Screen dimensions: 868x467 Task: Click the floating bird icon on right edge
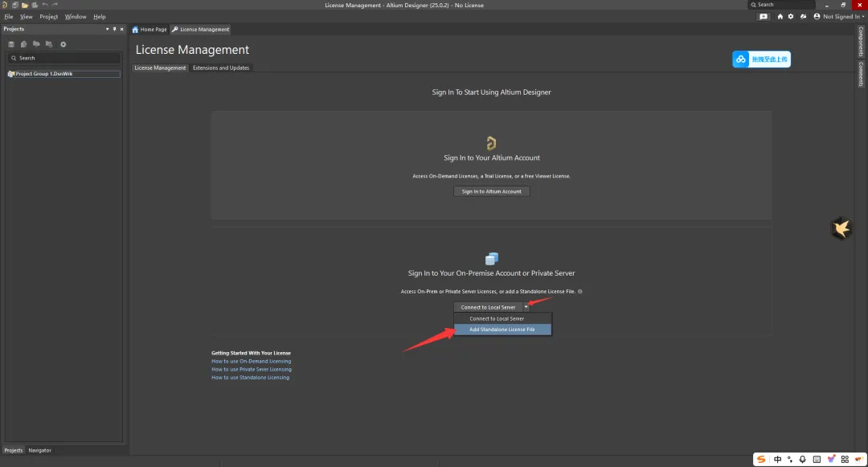pyautogui.click(x=841, y=228)
